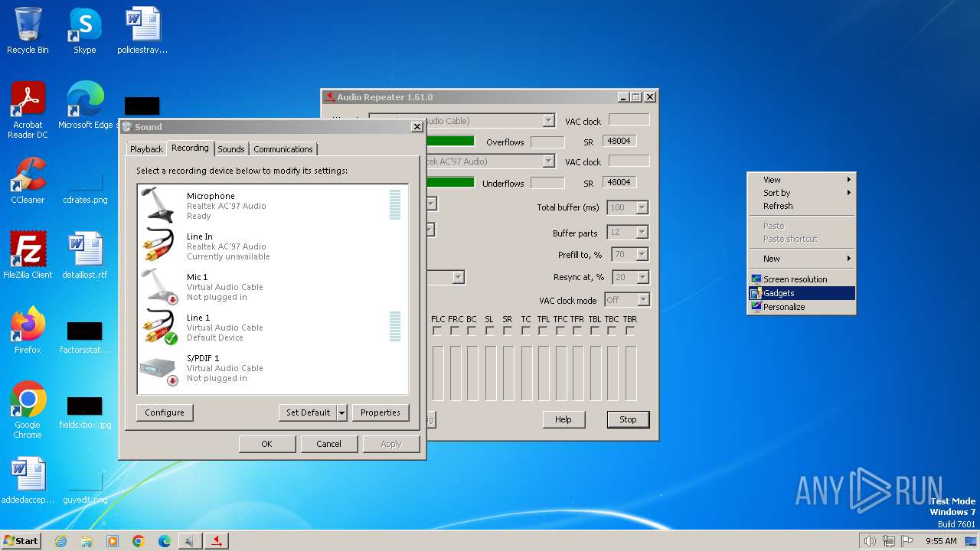Toggle the TBR channel checkbox
980x551 pixels.
pos(630,331)
